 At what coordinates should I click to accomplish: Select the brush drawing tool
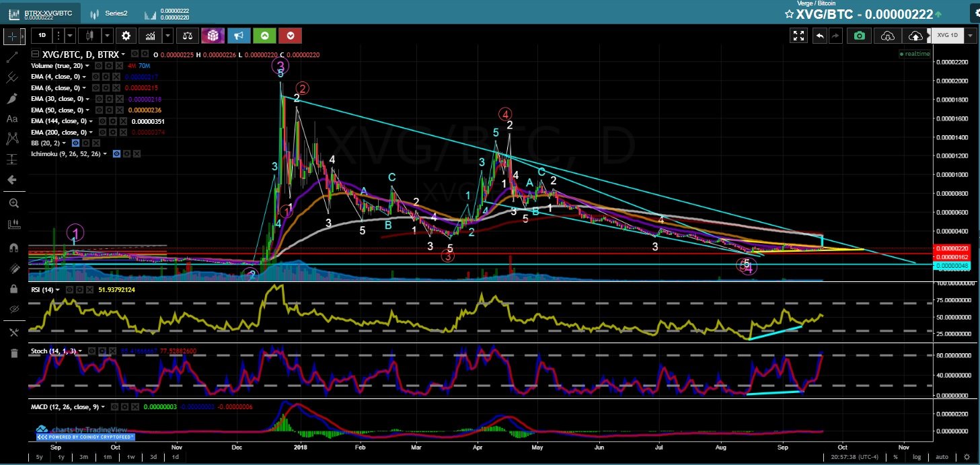click(x=12, y=98)
